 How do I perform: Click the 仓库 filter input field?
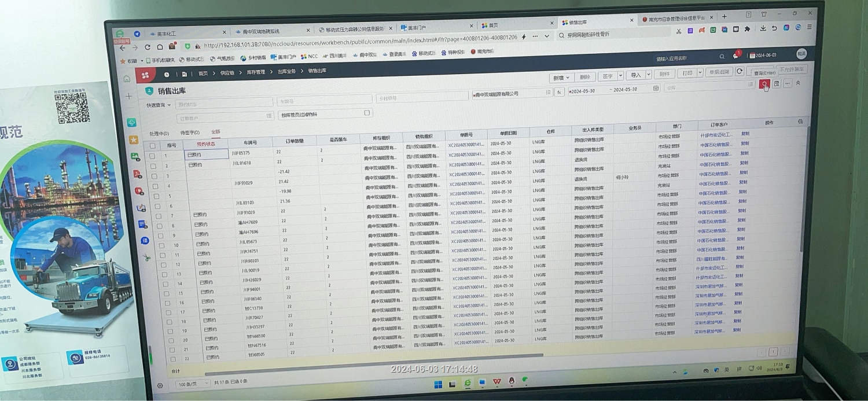click(x=709, y=87)
